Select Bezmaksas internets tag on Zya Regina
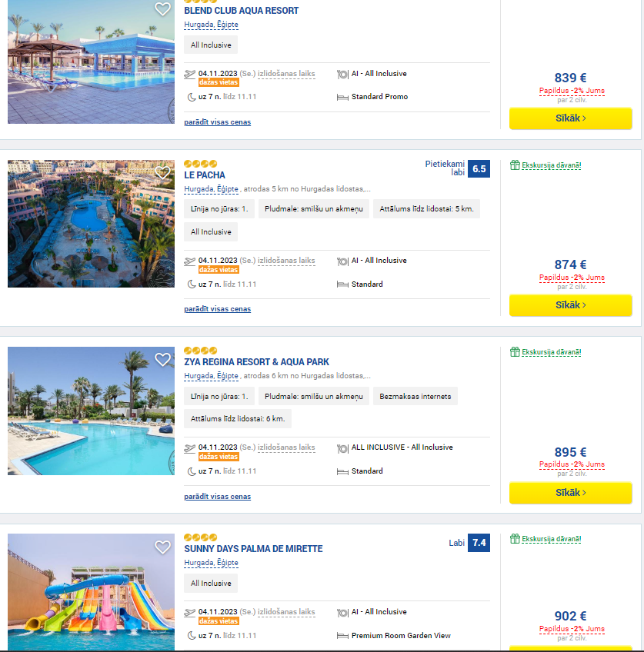This screenshot has width=644, height=652. click(x=415, y=396)
